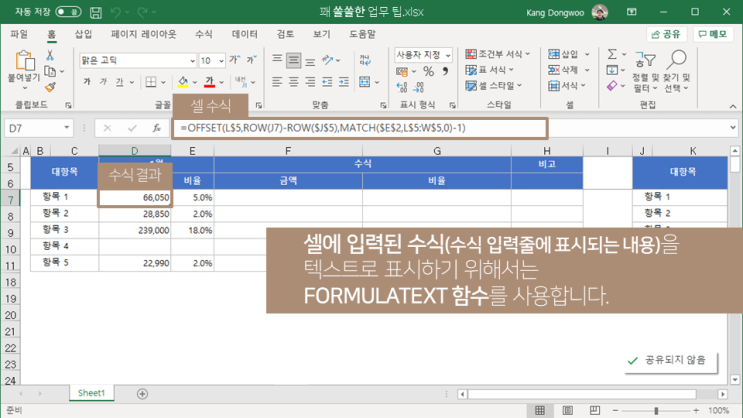Toggle bold formatting

87,82
